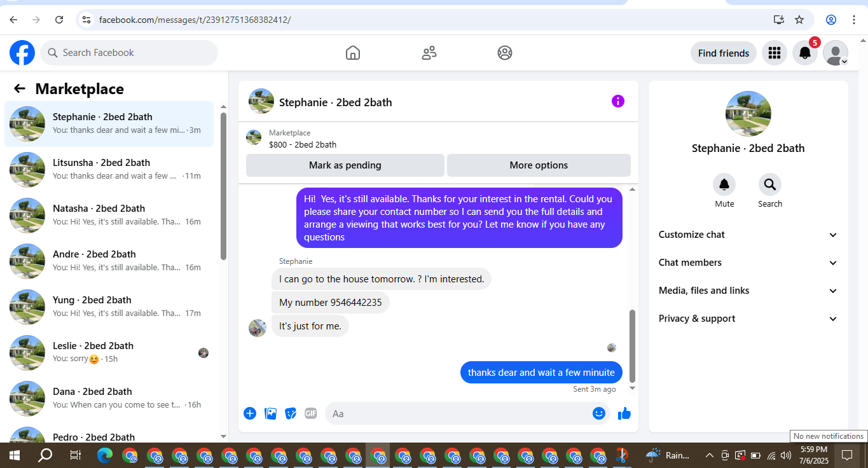Image resolution: width=868 pixels, height=468 pixels.
Task: Launch Microsoft Edge from the taskbar
Action: pyautogui.click(x=105, y=455)
